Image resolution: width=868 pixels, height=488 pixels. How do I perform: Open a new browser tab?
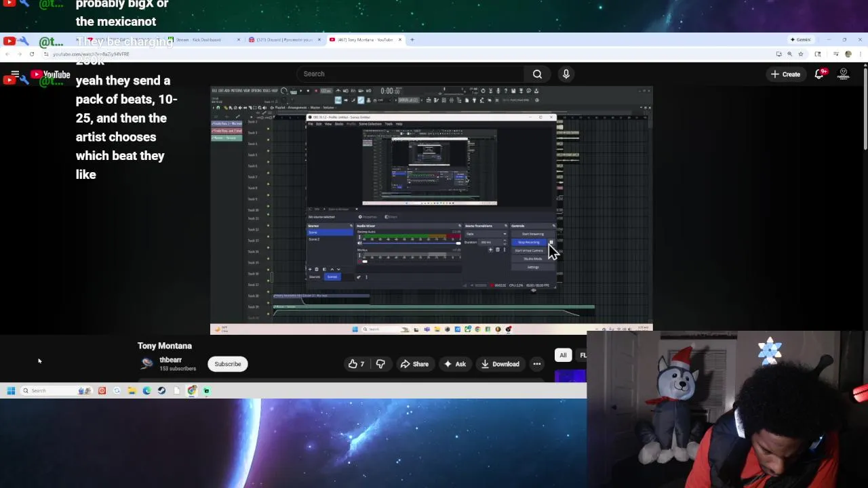coord(412,39)
